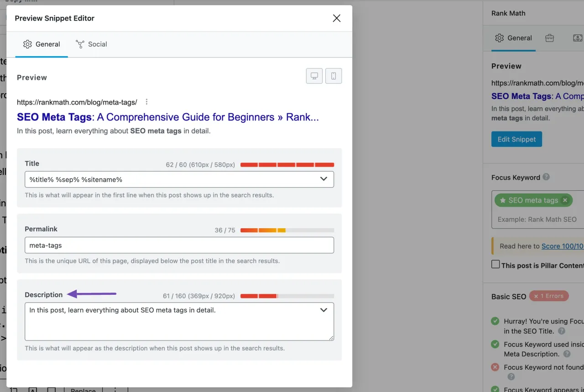This screenshot has width=584, height=392.
Task: Switch to mobile preview mode
Action: pyautogui.click(x=334, y=76)
